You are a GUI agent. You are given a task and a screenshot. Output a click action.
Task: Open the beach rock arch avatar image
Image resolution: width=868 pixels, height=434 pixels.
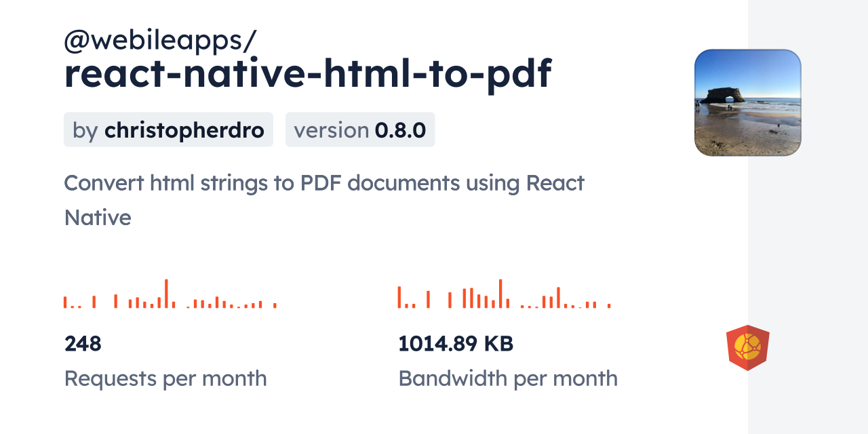coord(747,102)
